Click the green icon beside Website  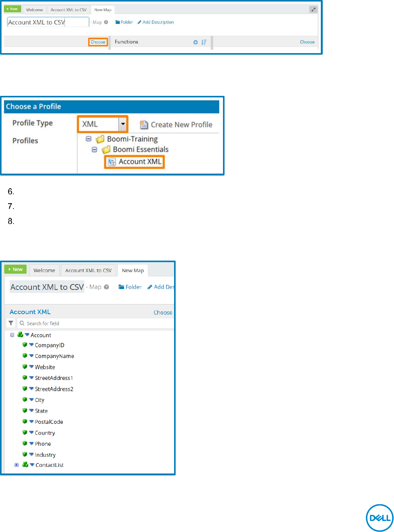click(25, 366)
